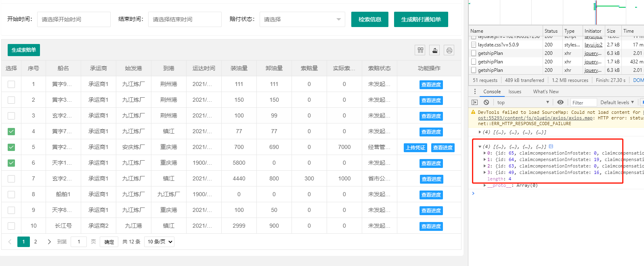This screenshot has height=266, width=644.
Task: Click the table export icon
Action: [434, 50]
